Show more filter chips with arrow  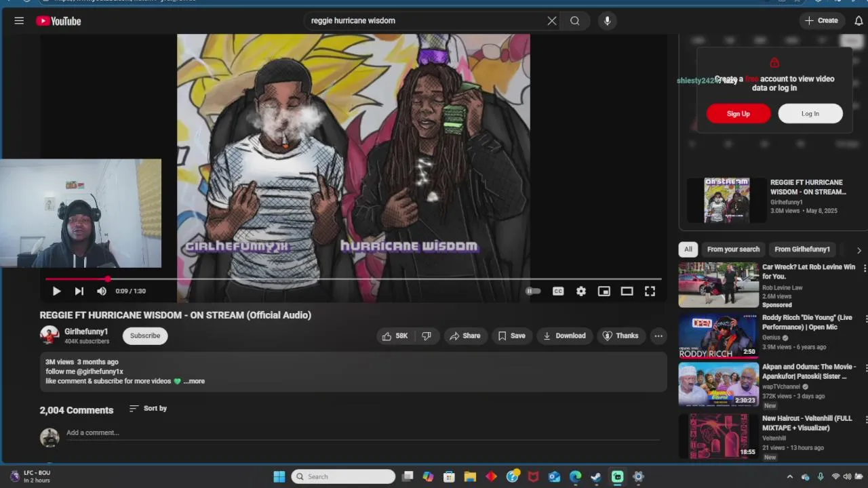click(x=859, y=250)
